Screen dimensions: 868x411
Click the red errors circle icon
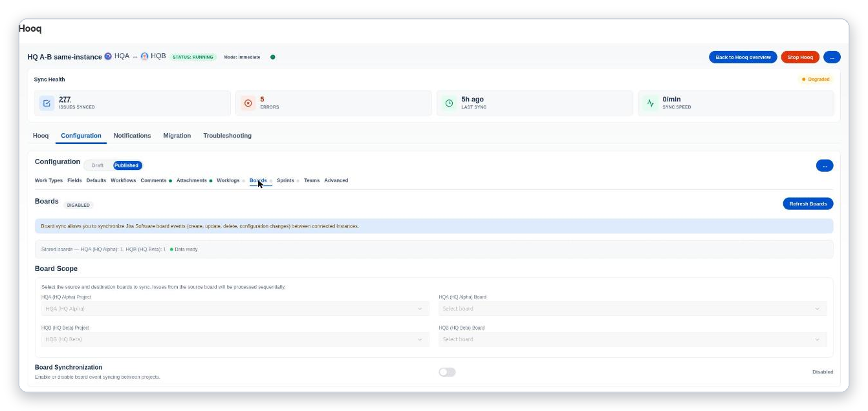click(248, 103)
